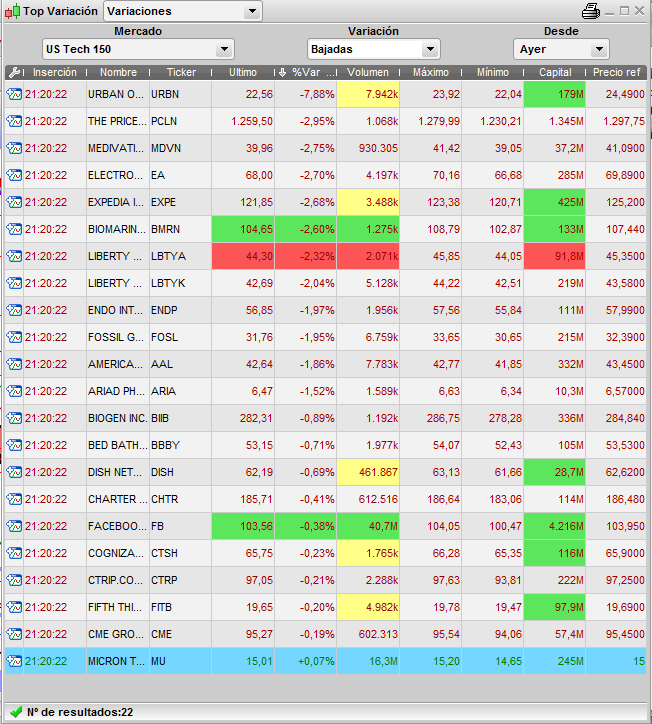Viewport: 652px width, 724px height.
Task: Sort by %Var column header
Action: pos(306,72)
